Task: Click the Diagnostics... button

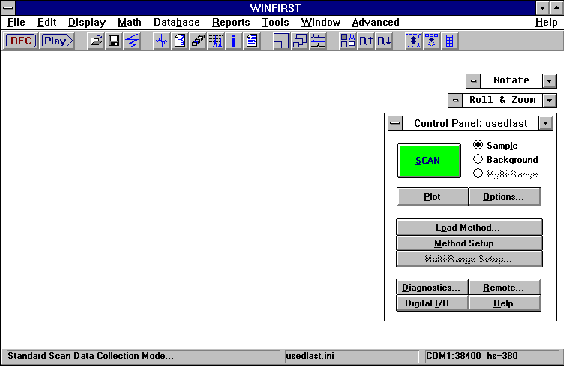Action: click(432, 288)
